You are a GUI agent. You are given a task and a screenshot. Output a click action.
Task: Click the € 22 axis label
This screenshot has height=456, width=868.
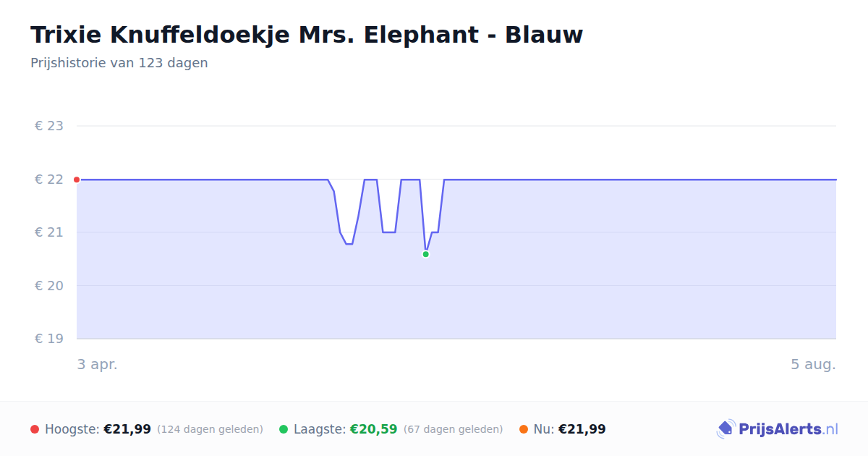click(49, 180)
